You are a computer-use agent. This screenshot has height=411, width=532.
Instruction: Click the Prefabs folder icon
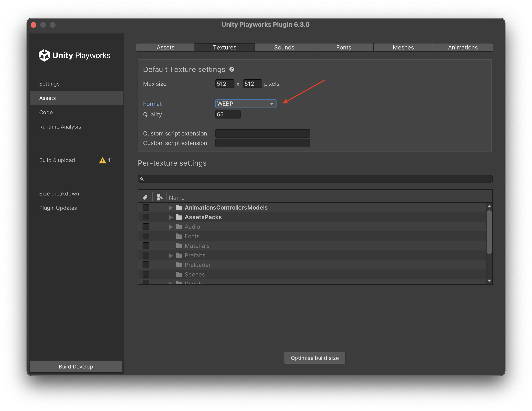tap(179, 255)
